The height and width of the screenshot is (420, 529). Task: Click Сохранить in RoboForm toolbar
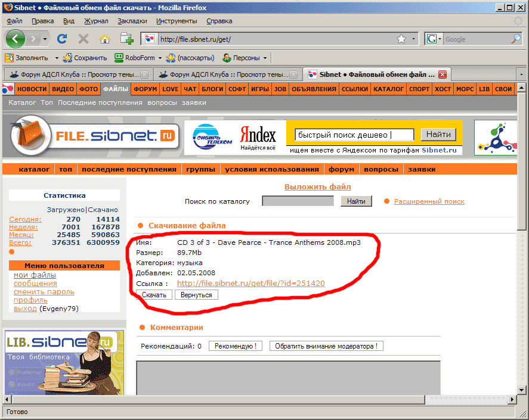85,58
